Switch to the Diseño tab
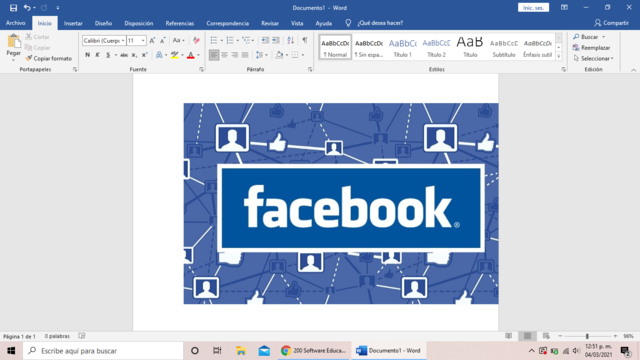Image resolution: width=640 pixels, height=360 pixels. pos(103,23)
